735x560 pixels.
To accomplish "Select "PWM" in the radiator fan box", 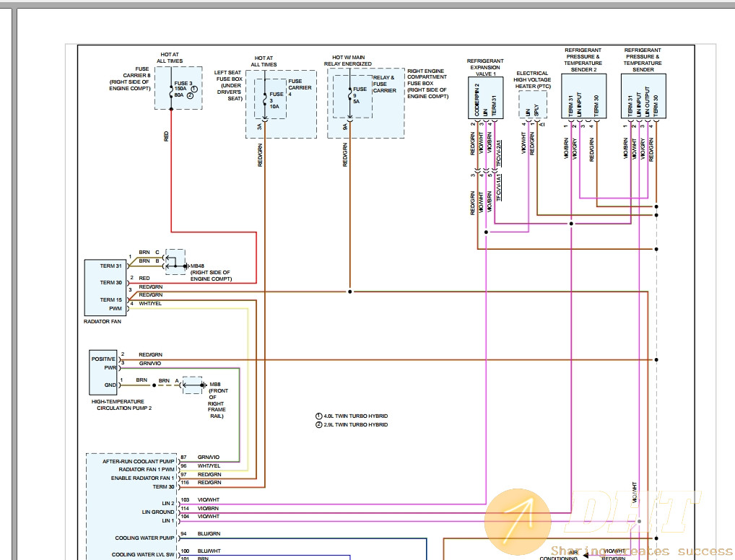I will pyautogui.click(x=116, y=308).
